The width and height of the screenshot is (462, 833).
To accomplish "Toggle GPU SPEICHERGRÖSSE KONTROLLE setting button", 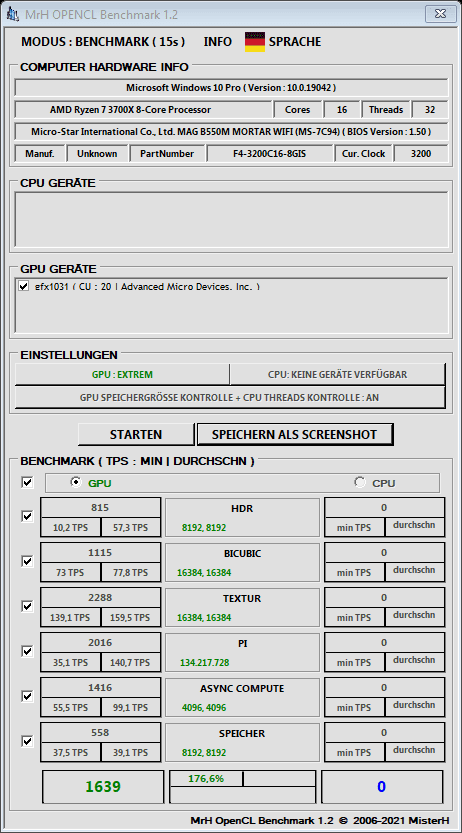I will coord(230,397).
